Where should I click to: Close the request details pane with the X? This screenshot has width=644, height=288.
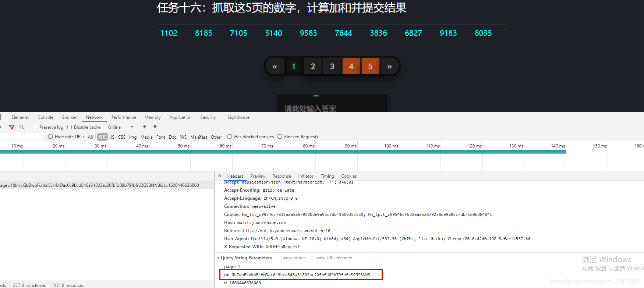(220, 176)
